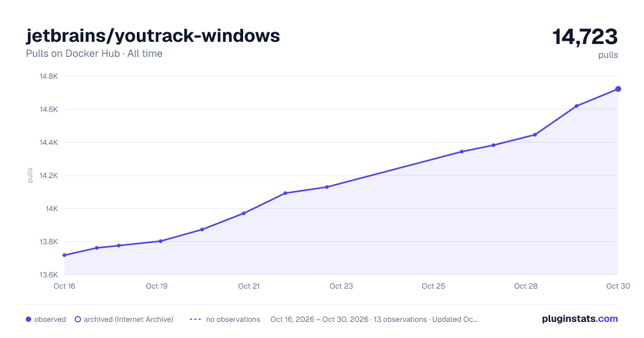Click the 14K y-axis label
644x338 pixels.
point(52,209)
